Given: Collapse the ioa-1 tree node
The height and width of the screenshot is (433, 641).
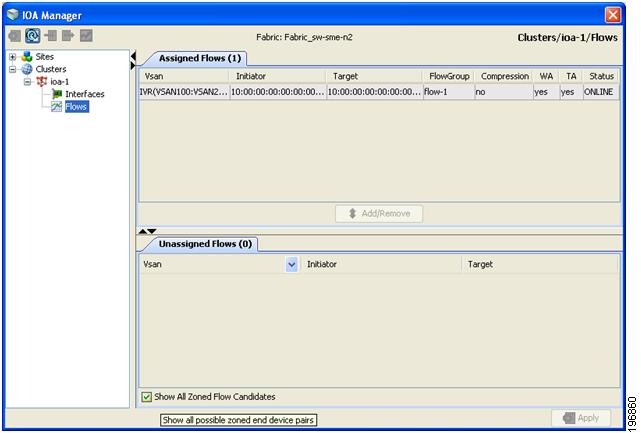Looking at the screenshot, I should [27, 82].
